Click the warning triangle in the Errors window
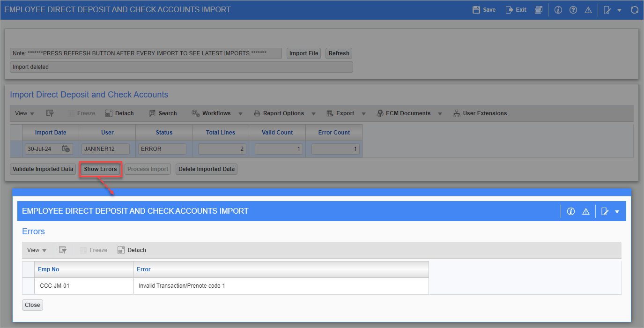This screenshot has height=328, width=644. (586, 211)
